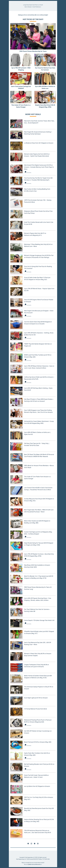Click the Wayfair Bunk Bed deal thumbnail
This screenshot has width=66, height=868.
pyautogui.click(x=45, y=97)
